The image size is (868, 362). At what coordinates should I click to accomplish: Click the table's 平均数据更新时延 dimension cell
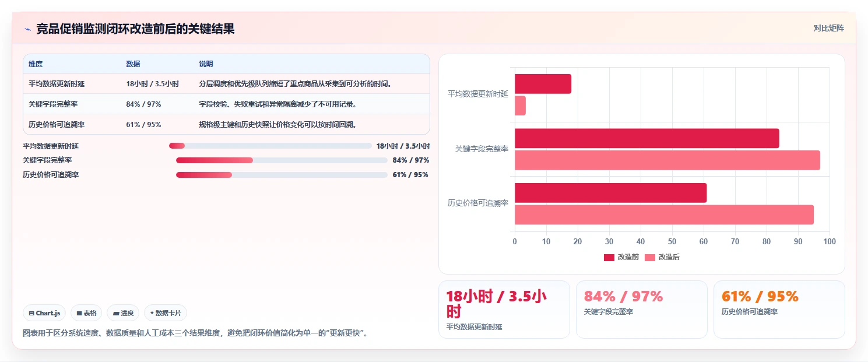(x=57, y=84)
